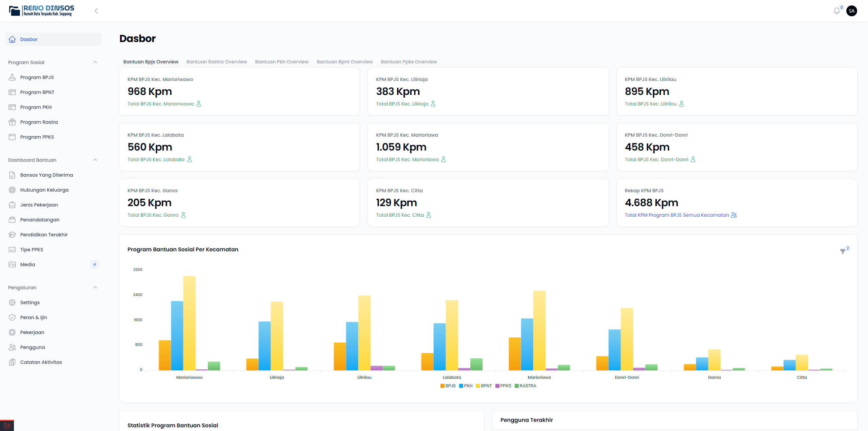The width and height of the screenshot is (868, 431).
Task: Collapse the sidebar with the left chevron
Action: pos(96,11)
